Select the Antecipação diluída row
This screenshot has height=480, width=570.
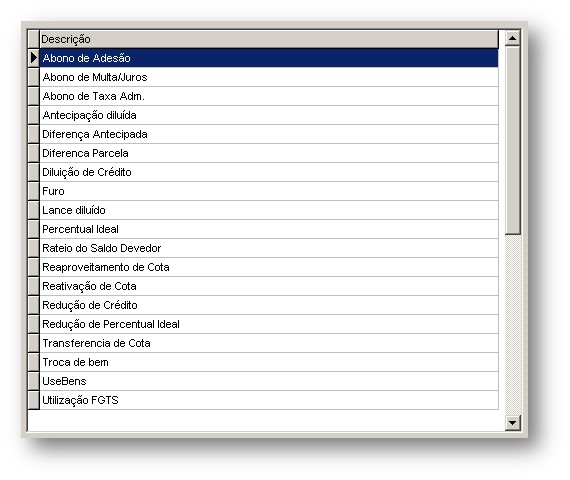[269, 115]
